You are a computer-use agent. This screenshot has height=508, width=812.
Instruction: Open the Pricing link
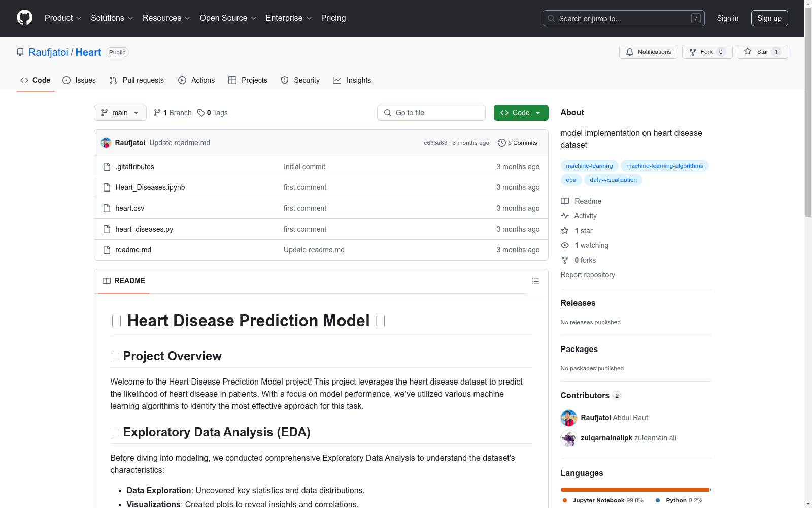click(x=333, y=18)
